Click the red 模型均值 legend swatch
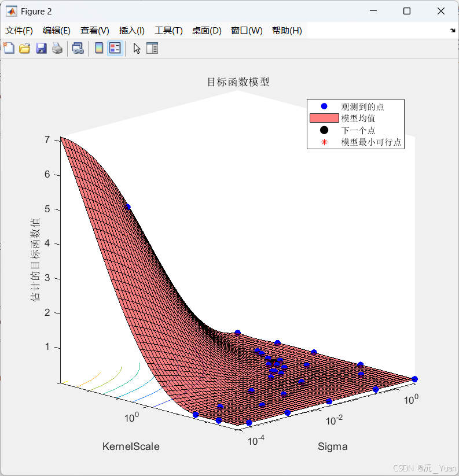 point(324,118)
